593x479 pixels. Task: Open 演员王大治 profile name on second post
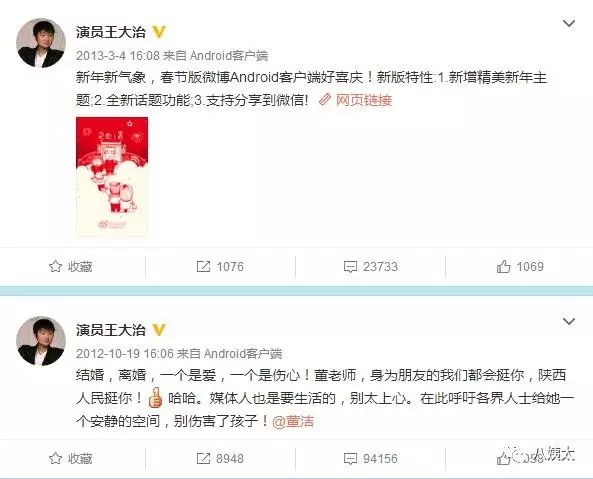[111, 330]
